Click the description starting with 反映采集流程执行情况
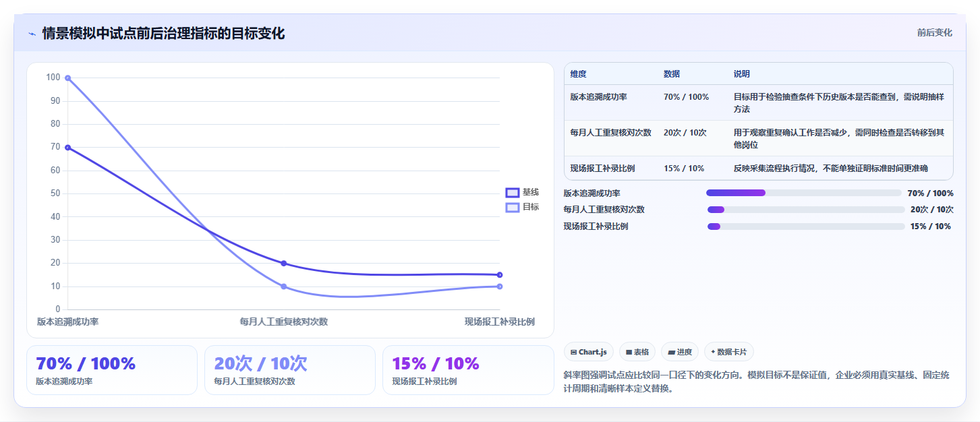980x422 pixels. [x=831, y=169]
